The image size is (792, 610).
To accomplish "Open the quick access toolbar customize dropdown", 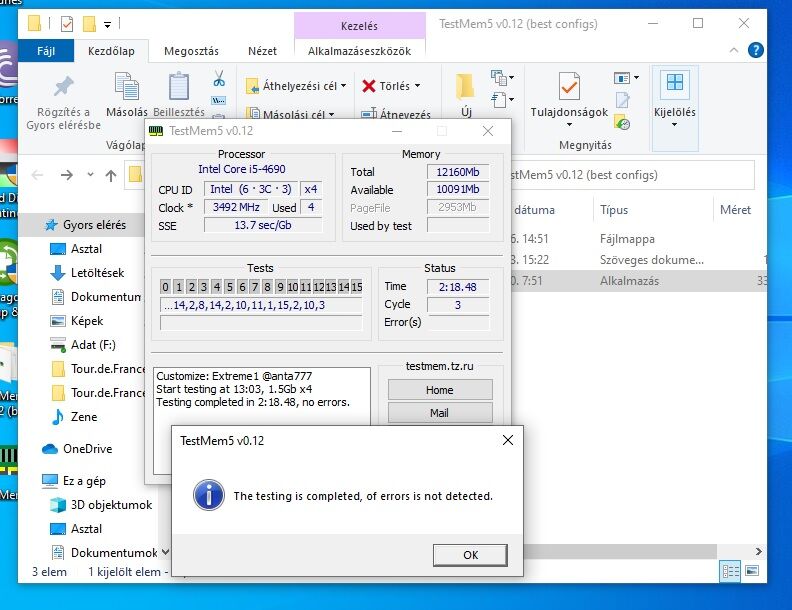I will click(107, 24).
